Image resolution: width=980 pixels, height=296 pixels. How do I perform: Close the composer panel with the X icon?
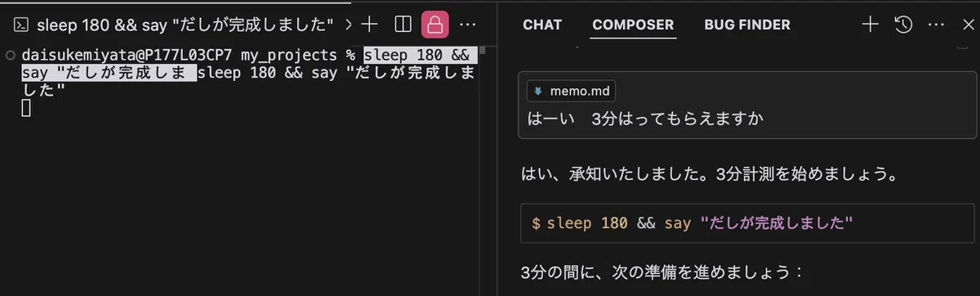tap(969, 25)
